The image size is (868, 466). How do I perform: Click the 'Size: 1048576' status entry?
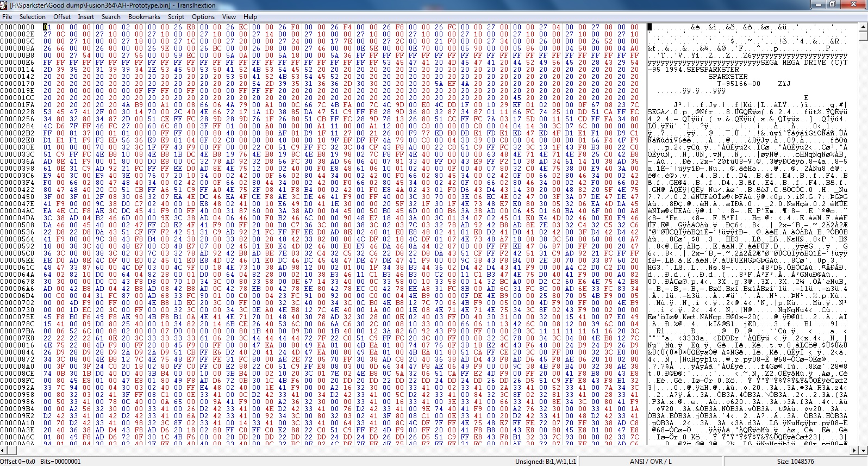tap(796, 461)
